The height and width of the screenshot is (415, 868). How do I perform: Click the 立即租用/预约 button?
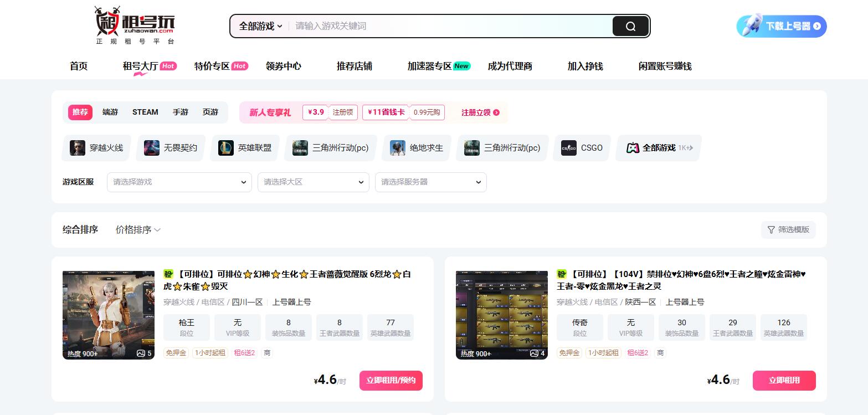click(x=391, y=381)
